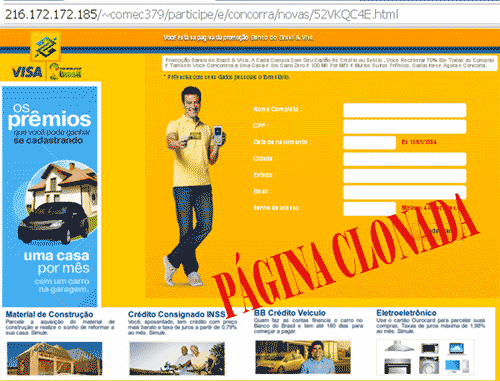Click the 'Data de nascimento' label text

pyautogui.click(x=282, y=142)
